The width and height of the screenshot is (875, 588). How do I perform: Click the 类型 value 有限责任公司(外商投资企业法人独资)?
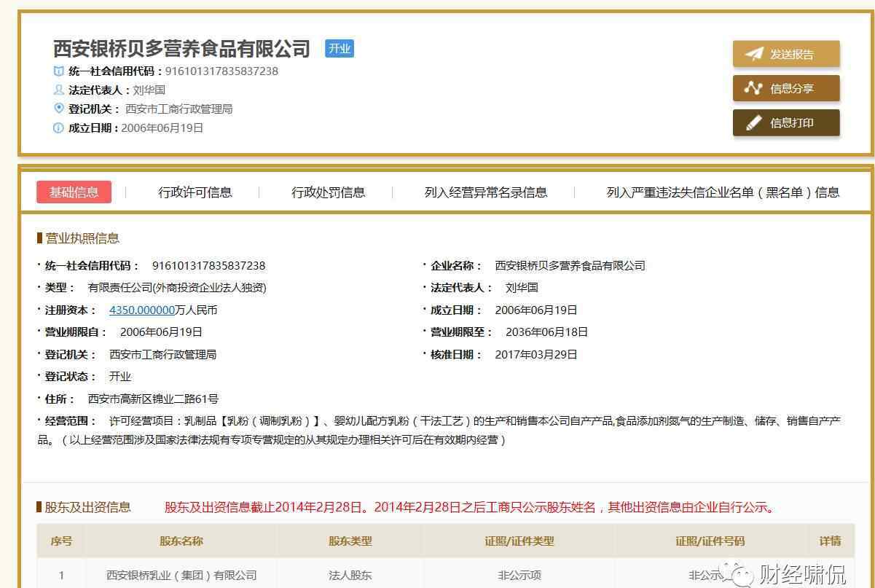(177, 288)
